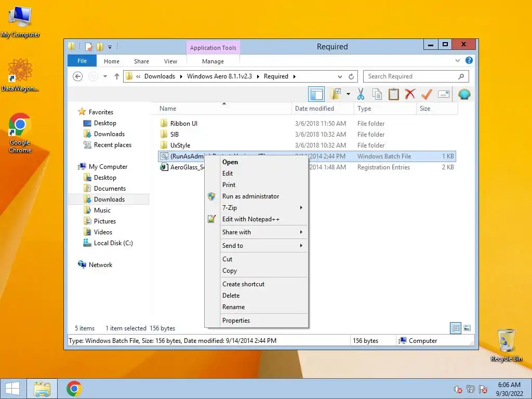Click the red X Delete toolbar icon
532x399 pixels.
(410, 94)
